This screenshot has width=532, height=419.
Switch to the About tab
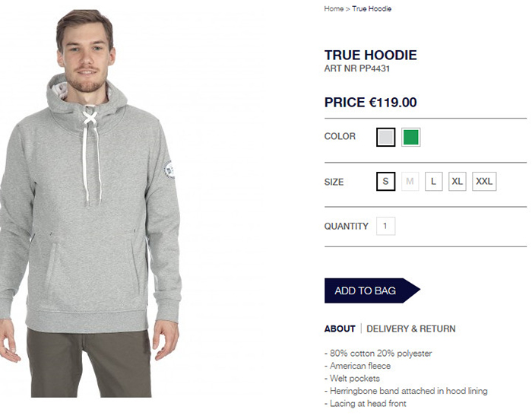pyautogui.click(x=340, y=329)
